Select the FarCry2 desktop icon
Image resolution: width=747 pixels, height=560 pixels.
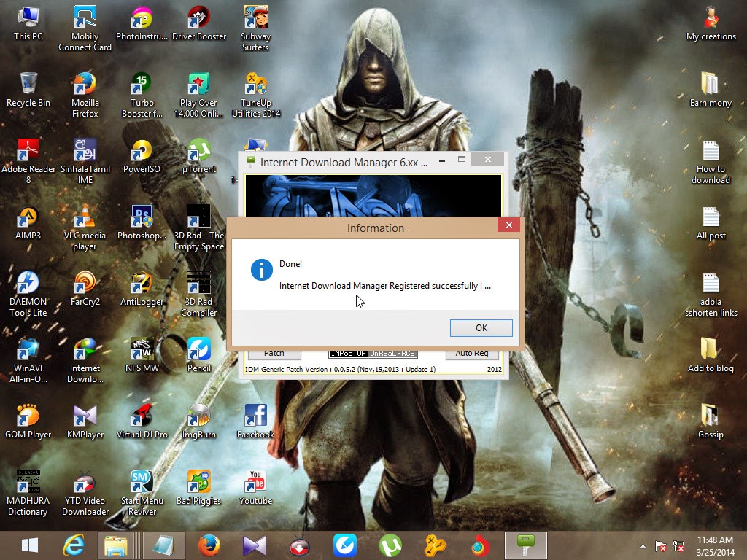pyautogui.click(x=85, y=288)
